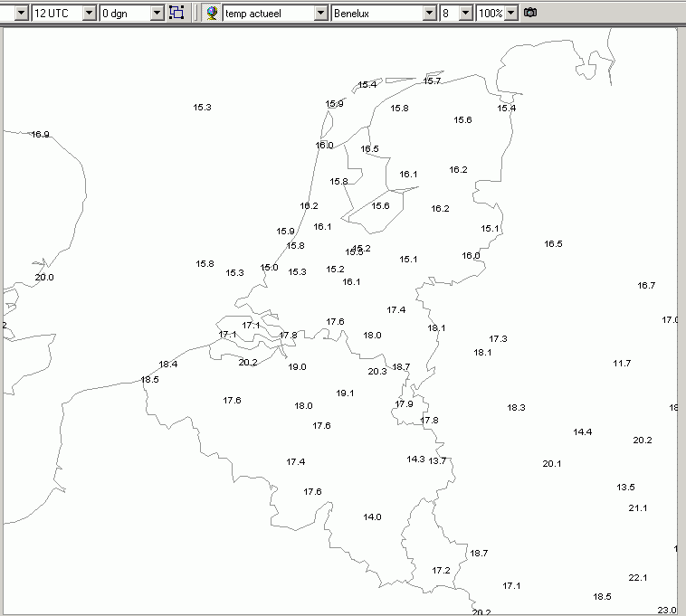This screenshot has height=616, width=686.
Task: Click the 16.9 reading on English coast
Action: [x=40, y=134]
